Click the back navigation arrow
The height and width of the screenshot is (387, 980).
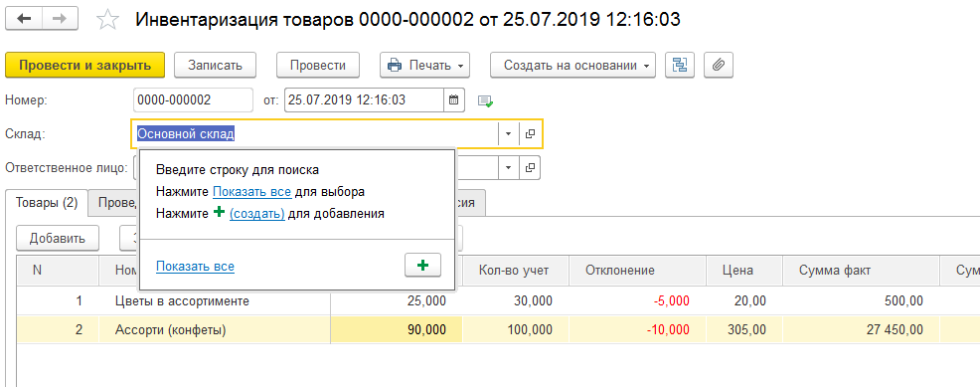pos(24,19)
